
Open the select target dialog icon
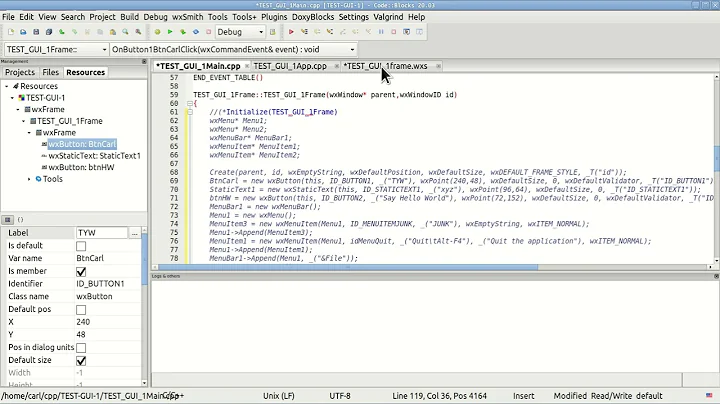(272, 32)
